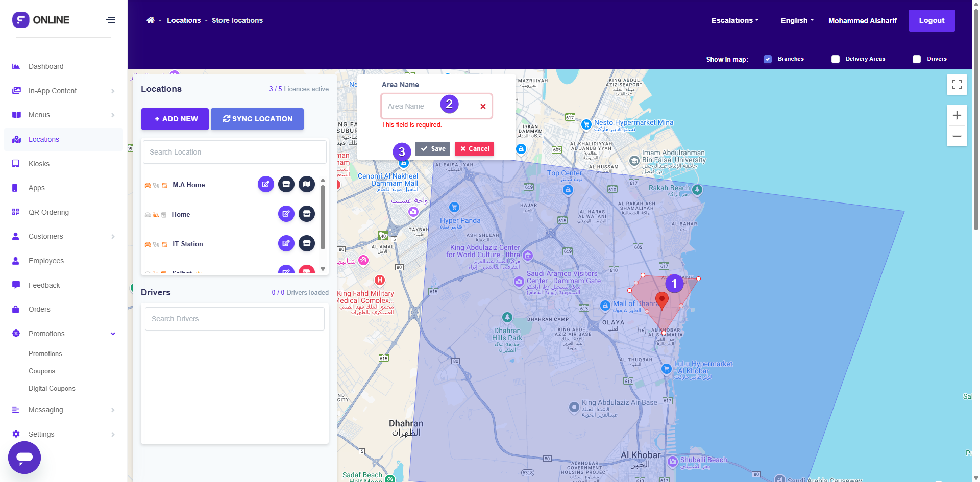The width and height of the screenshot is (980, 482).
Task: Click the Feedback sidebar icon
Action: pos(16,285)
